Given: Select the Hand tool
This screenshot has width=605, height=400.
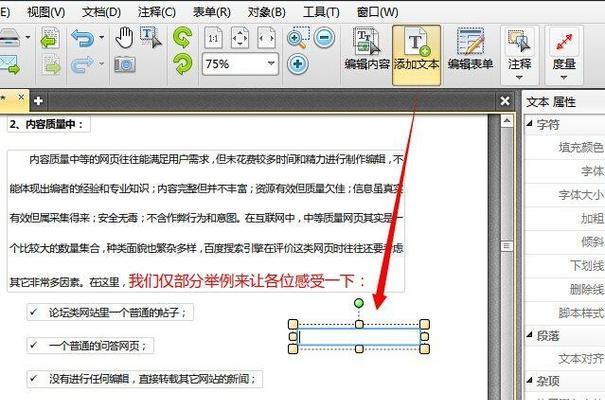Looking at the screenshot, I should (124, 38).
